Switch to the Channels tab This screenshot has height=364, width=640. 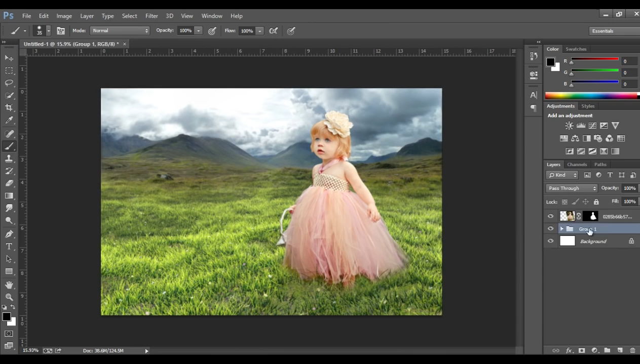pyautogui.click(x=577, y=165)
